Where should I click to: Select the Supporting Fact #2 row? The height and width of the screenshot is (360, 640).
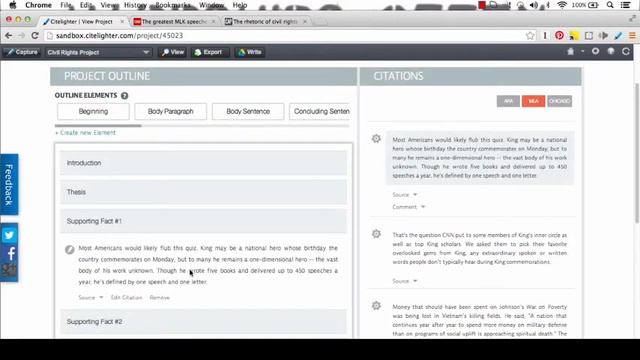pos(203,322)
